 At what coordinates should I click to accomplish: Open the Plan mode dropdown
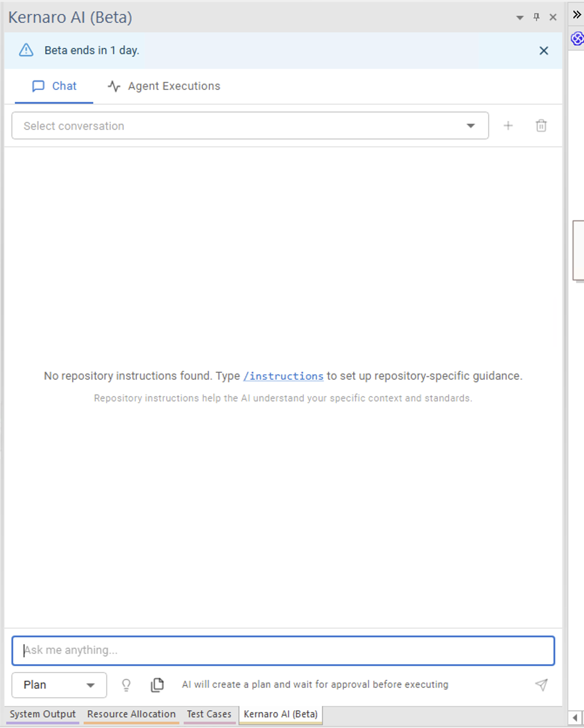click(59, 685)
